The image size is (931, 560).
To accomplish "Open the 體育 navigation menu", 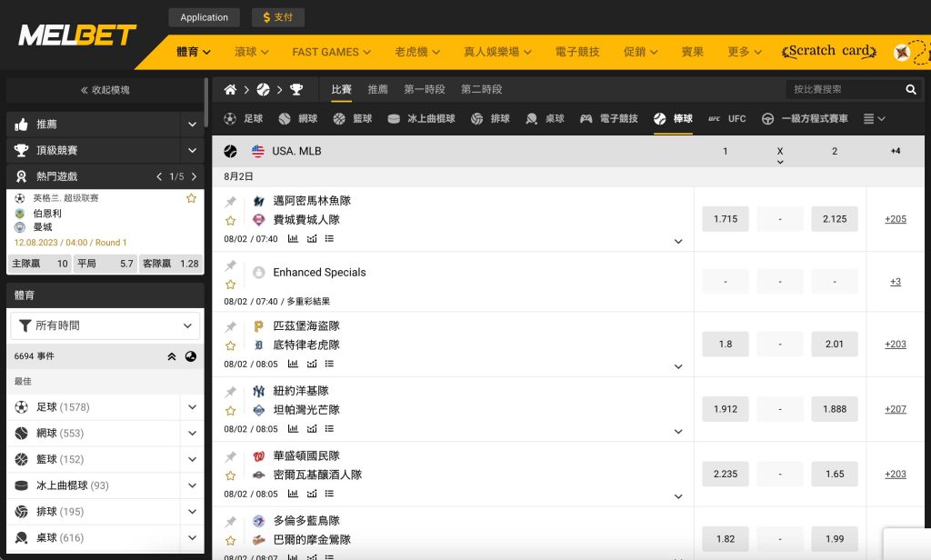I will [194, 52].
